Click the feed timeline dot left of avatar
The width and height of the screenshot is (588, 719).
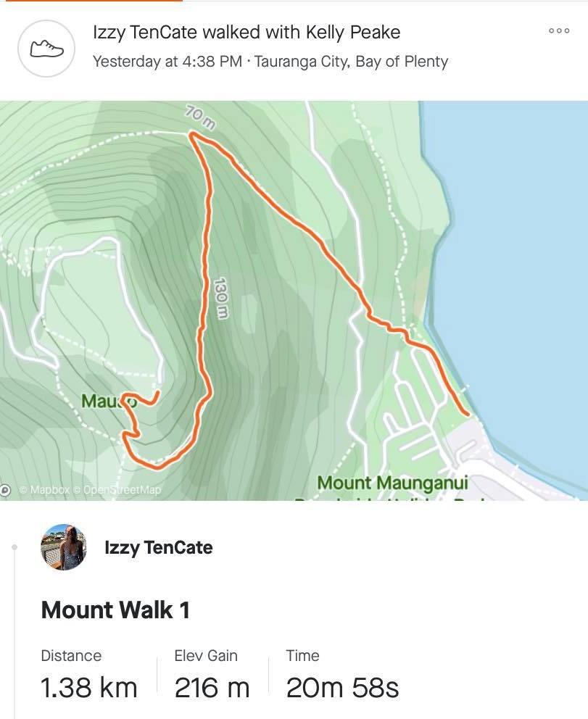pyautogui.click(x=15, y=547)
